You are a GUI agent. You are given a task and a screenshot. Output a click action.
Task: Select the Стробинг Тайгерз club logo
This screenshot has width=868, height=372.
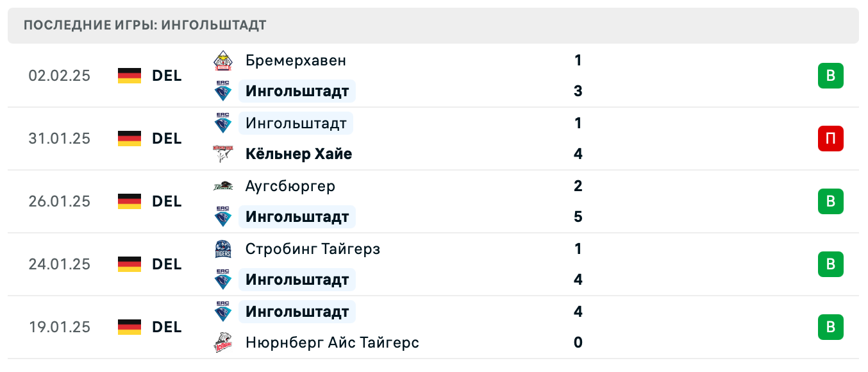(223, 249)
